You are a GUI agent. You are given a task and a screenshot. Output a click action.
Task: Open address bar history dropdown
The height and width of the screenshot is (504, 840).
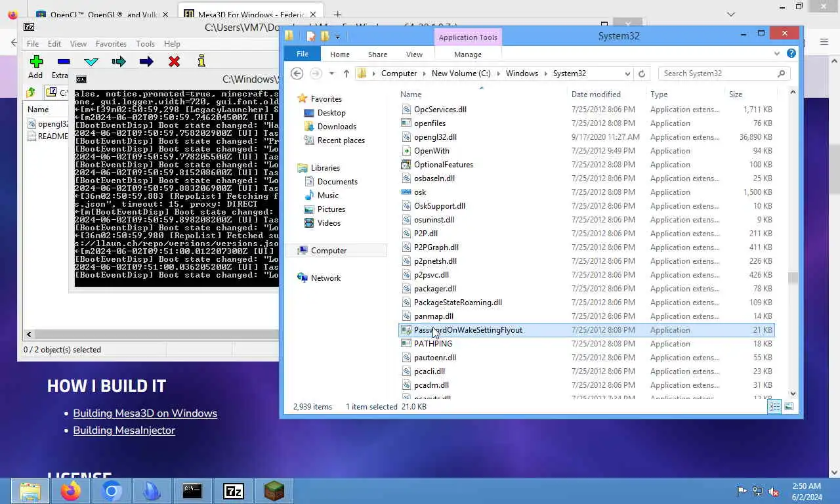click(627, 73)
